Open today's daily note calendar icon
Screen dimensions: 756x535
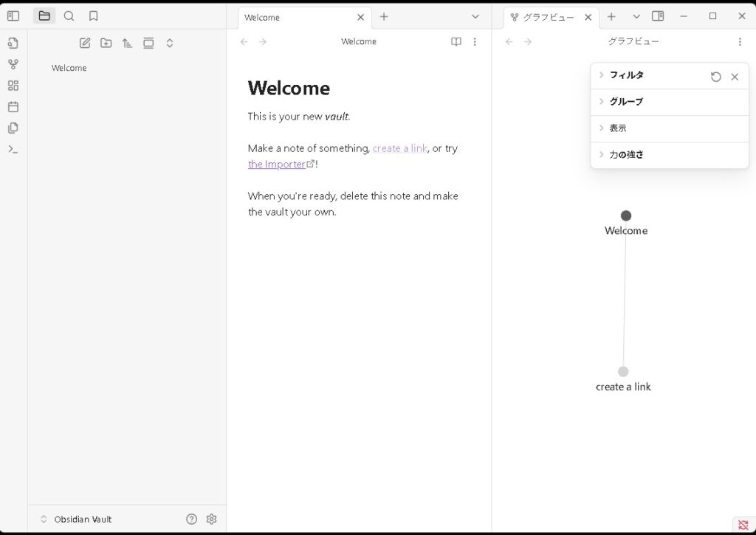click(13, 107)
